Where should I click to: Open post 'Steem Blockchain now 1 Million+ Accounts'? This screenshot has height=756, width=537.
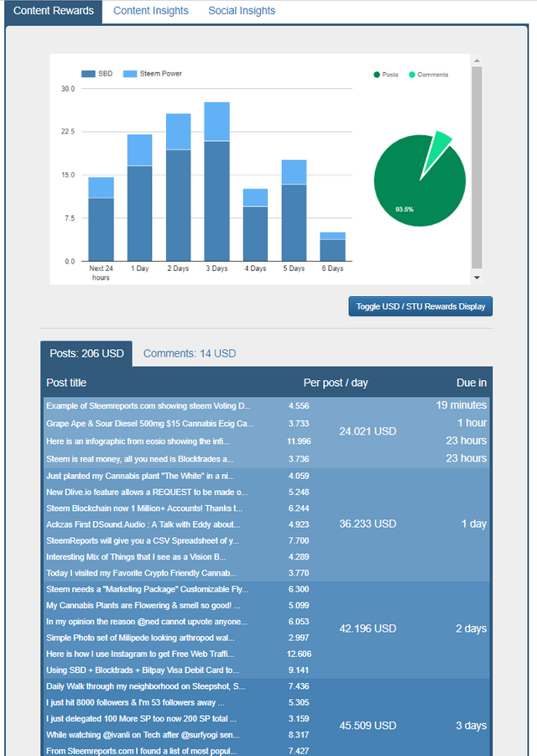pyautogui.click(x=144, y=508)
